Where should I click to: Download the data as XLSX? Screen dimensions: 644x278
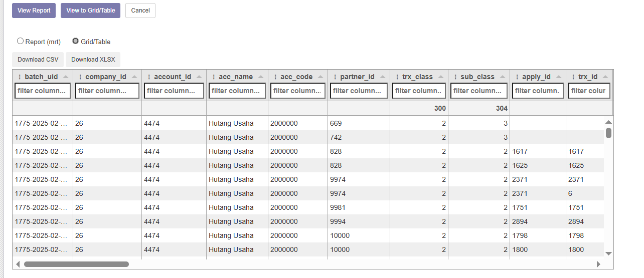(93, 60)
